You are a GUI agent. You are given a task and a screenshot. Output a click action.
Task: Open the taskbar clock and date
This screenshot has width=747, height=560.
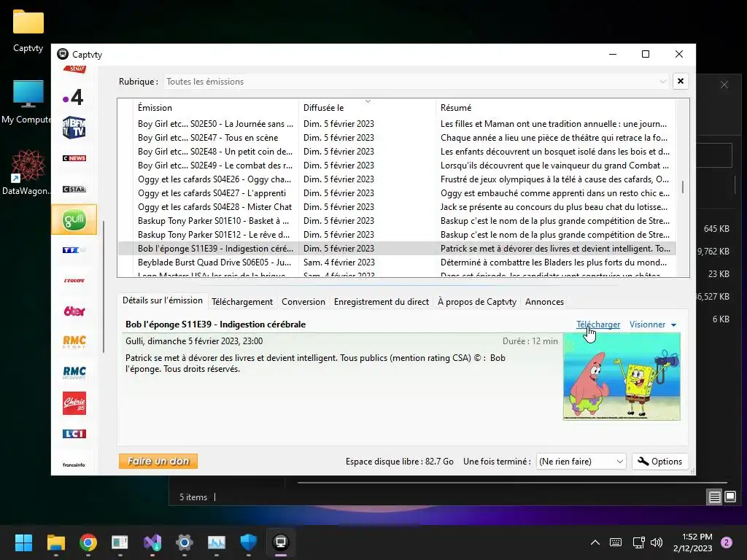pos(692,542)
